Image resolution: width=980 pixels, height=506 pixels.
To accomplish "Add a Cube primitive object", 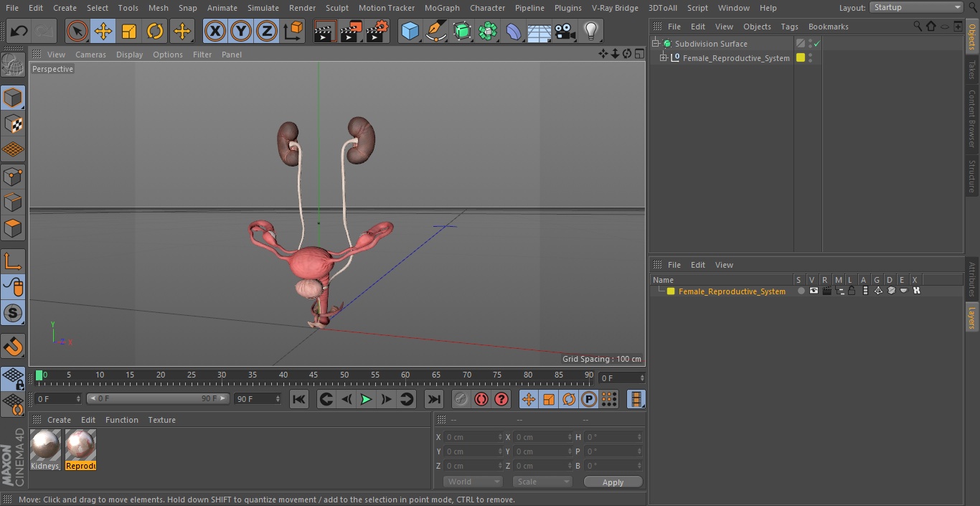I will [x=410, y=31].
